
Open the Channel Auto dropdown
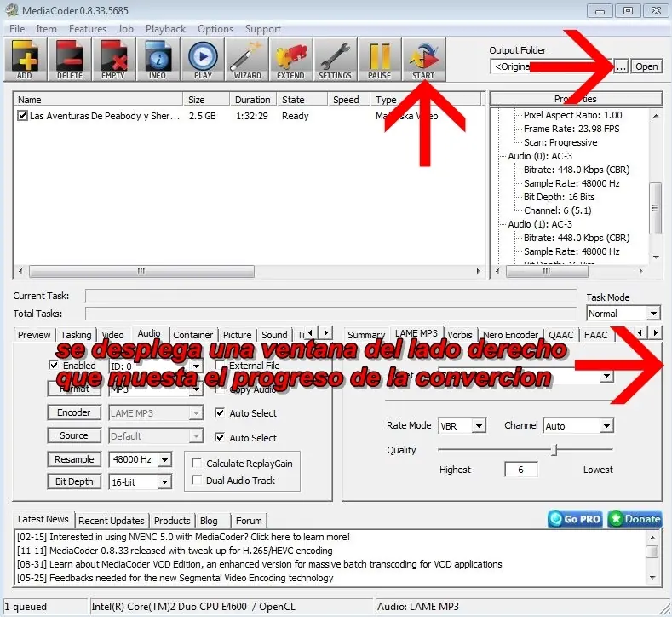coord(606,426)
